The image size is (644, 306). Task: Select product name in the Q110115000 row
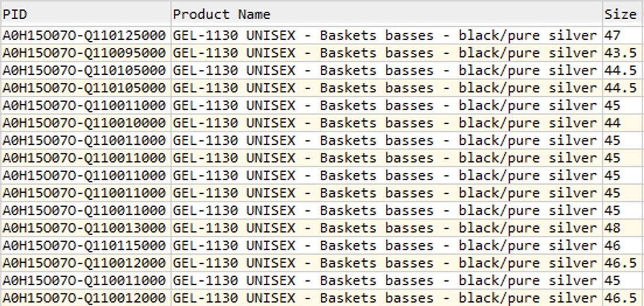click(387, 245)
